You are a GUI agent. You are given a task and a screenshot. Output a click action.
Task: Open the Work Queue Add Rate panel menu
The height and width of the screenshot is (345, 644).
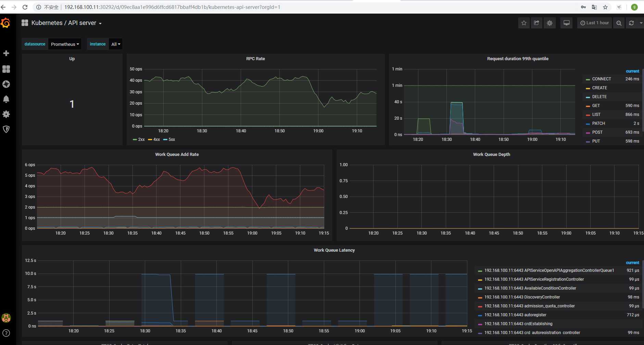click(177, 155)
